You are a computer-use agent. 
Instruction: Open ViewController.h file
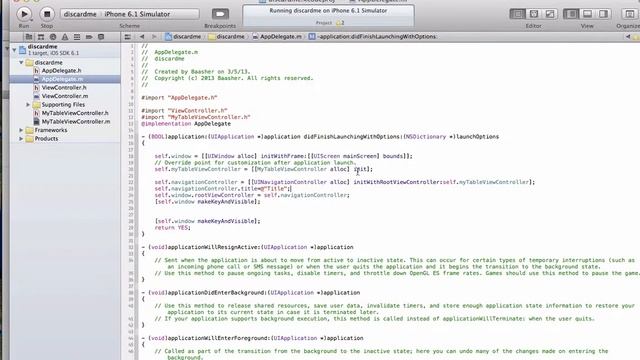[64, 88]
